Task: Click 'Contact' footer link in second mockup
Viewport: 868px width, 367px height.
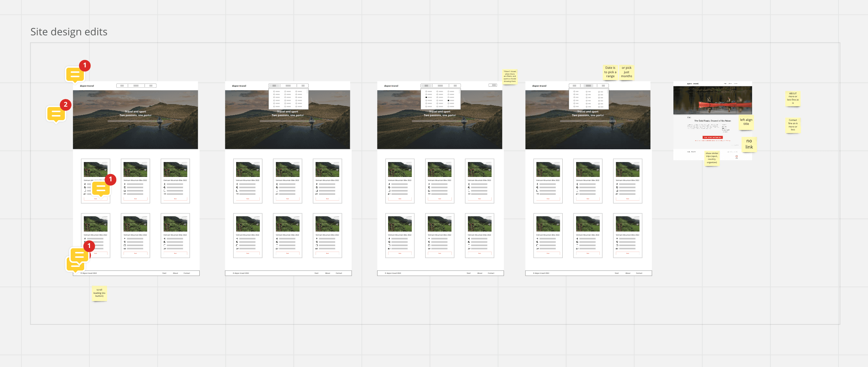Action: point(339,273)
